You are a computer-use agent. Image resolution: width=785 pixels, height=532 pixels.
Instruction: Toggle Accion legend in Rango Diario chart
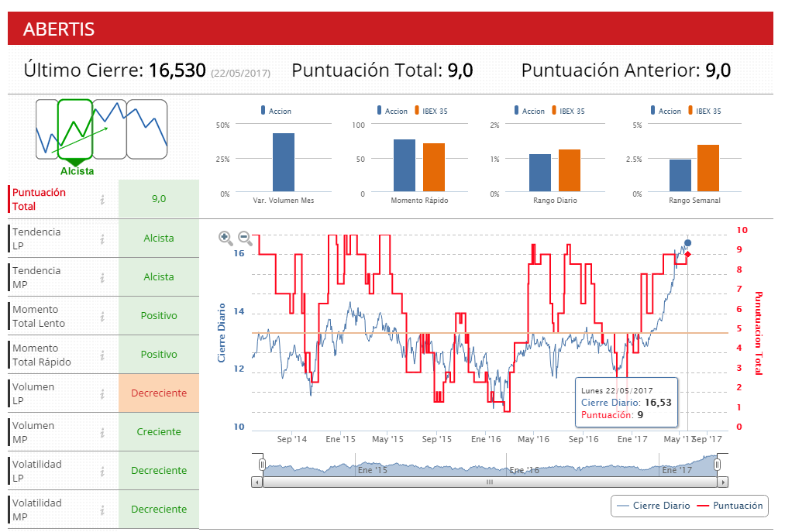[x=529, y=111]
